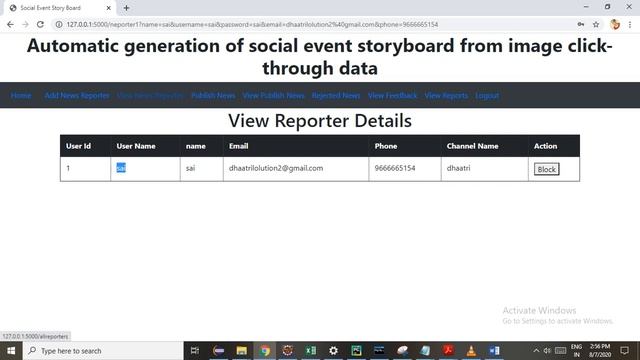
Task: Go to Publish News page
Action: coord(213,96)
